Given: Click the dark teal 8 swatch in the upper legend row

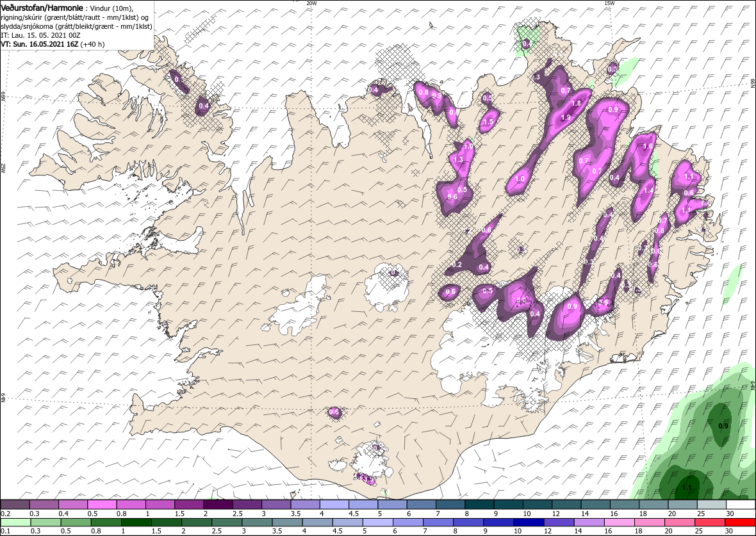Looking at the screenshot, I should [x=479, y=505].
